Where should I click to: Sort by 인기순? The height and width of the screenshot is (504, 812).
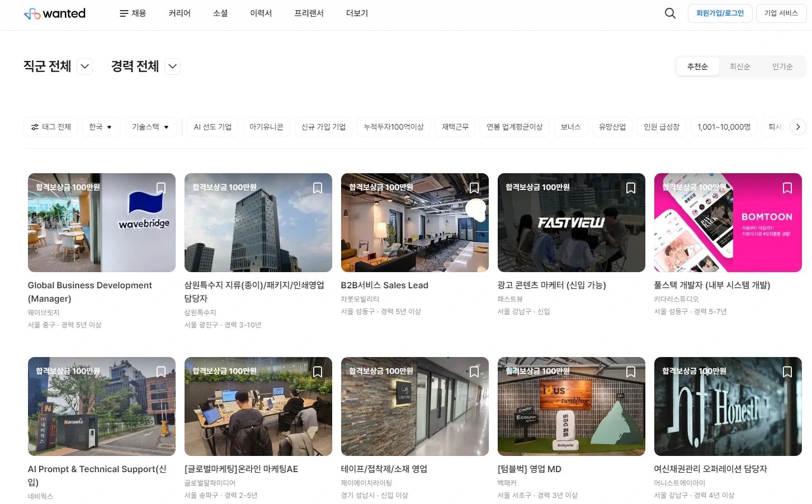click(x=782, y=66)
